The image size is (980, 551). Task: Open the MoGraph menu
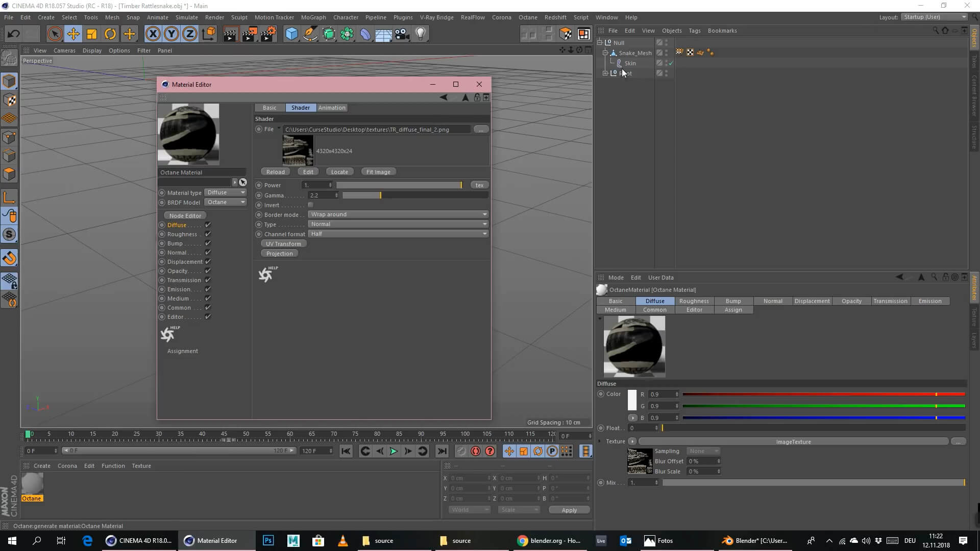click(x=313, y=17)
